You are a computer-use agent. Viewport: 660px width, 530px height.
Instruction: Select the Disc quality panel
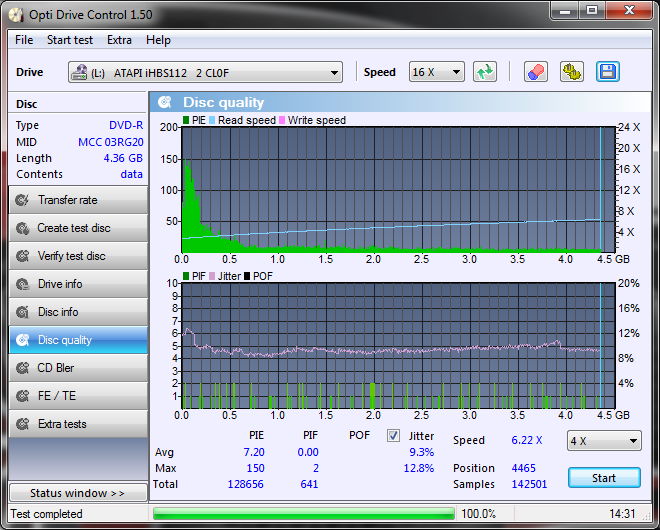pos(78,340)
